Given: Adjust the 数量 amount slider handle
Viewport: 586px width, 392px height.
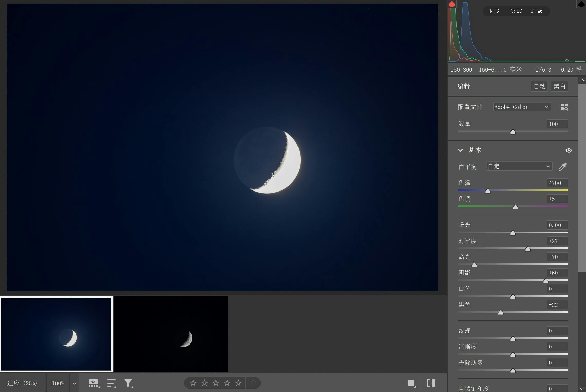Looking at the screenshot, I should (513, 132).
